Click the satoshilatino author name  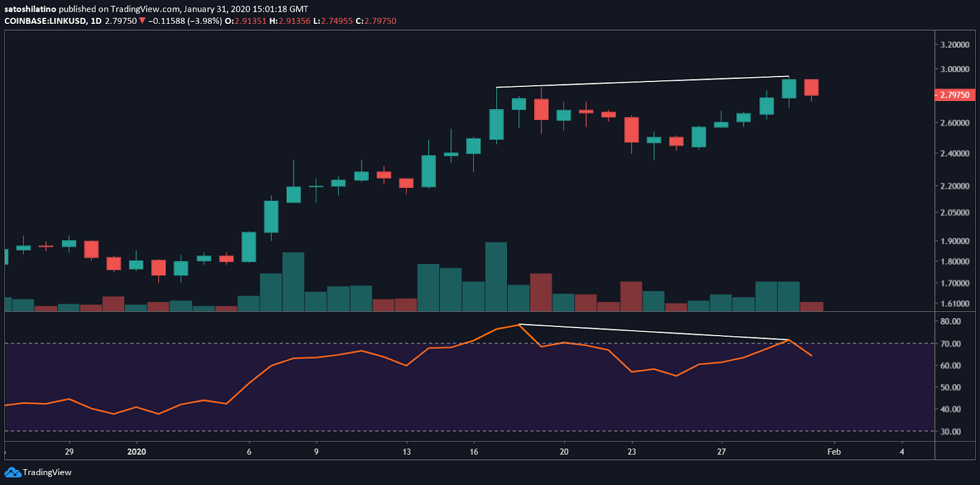coord(30,9)
